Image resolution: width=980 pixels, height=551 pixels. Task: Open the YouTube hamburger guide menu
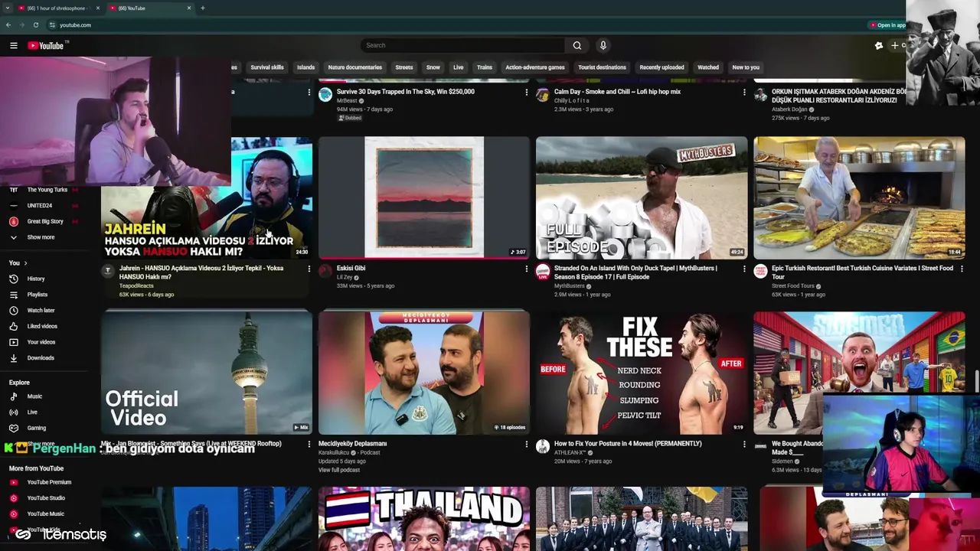14,46
